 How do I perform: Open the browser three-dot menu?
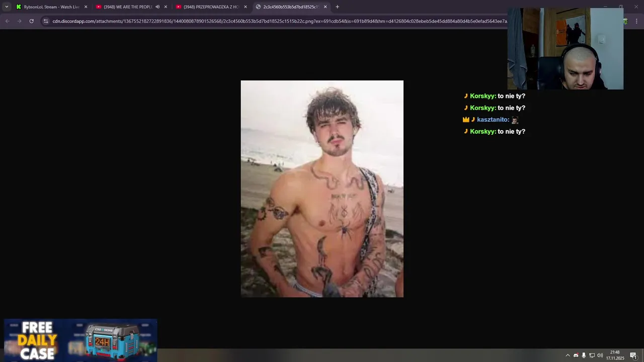click(637, 21)
